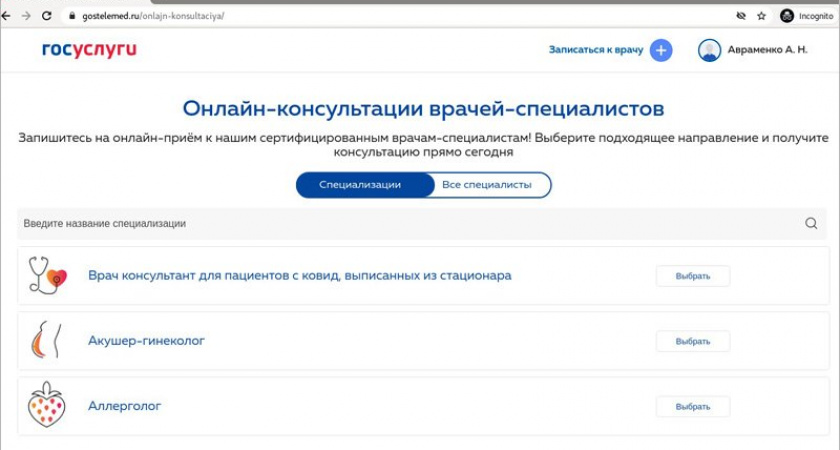Select Акушер-гинеколог via Выбрать button
Viewport: 840px width, 450px height.
[693, 341]
